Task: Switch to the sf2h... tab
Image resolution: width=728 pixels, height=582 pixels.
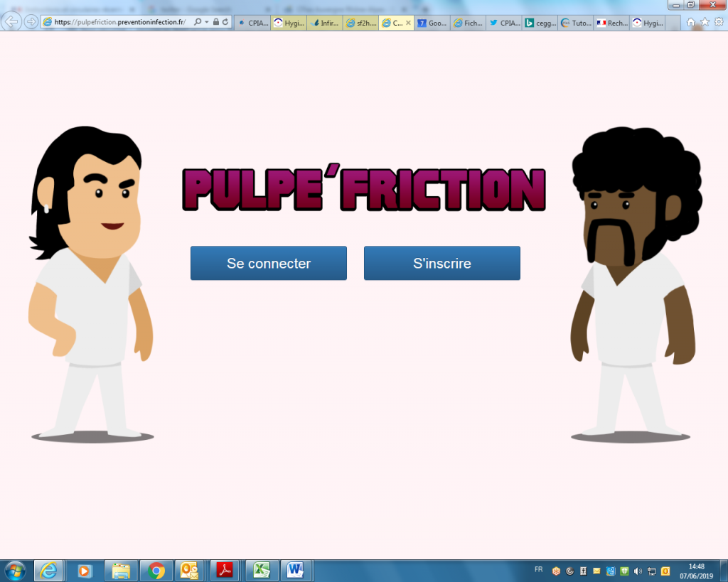Action: click(361, 23)
